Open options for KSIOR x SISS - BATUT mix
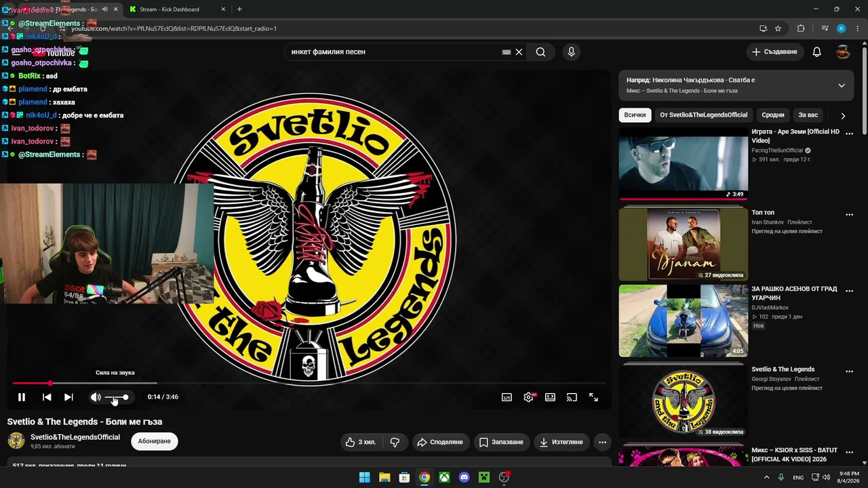This screenshot has width=868, height=488. pos(849,452)
